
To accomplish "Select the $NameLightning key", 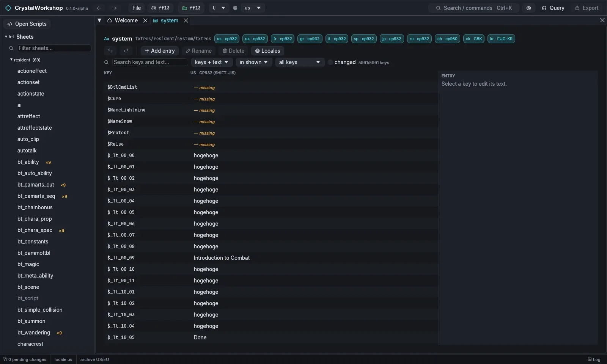I will click(126, 110).
